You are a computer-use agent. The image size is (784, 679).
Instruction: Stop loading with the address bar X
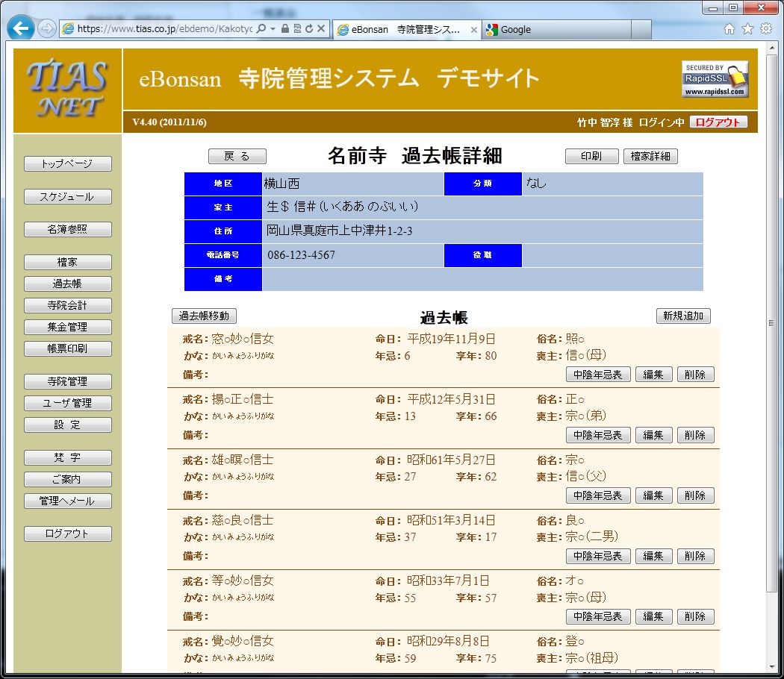tap(321, 28)
